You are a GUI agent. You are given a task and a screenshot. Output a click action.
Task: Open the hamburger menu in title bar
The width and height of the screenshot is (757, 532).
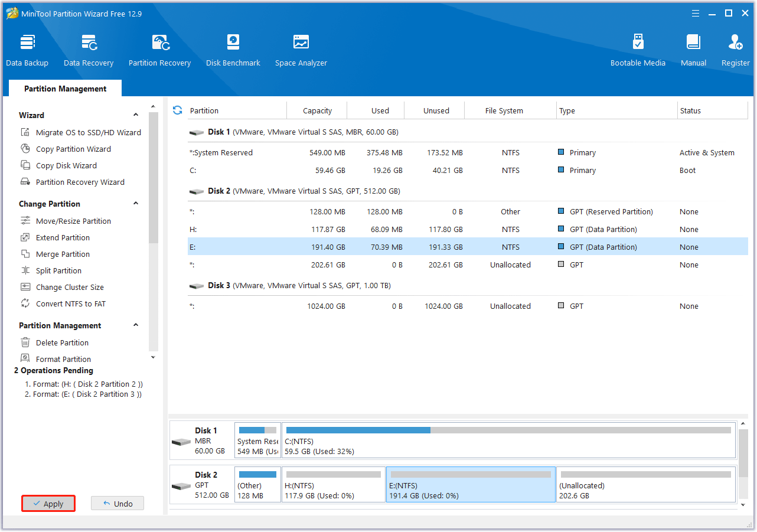(x=697, y=13)
